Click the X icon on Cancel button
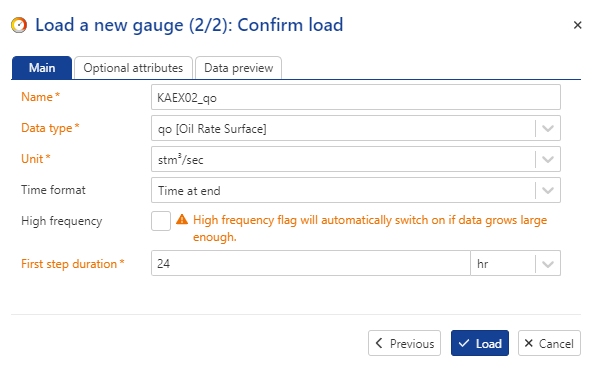 pos(529,343)
